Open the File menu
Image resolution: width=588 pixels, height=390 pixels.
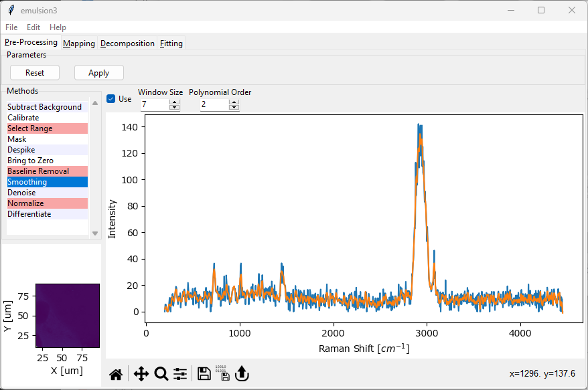(11, 27)
